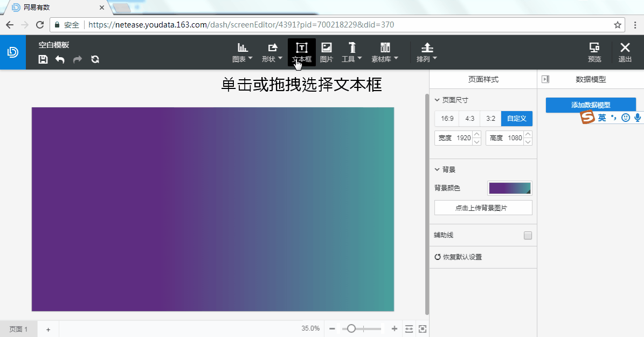Toggle the 英 input language indicator
The height and width of the screenshot is (337, 644).
coord(602,118)
